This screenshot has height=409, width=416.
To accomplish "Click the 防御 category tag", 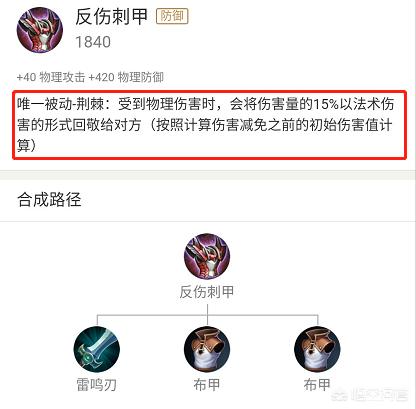I will (172, 16).
